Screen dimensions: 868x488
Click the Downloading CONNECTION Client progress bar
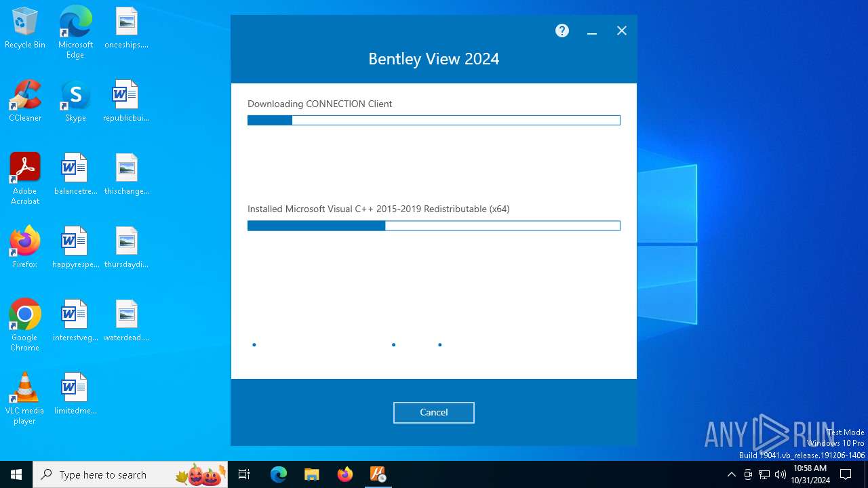point(434,120)
